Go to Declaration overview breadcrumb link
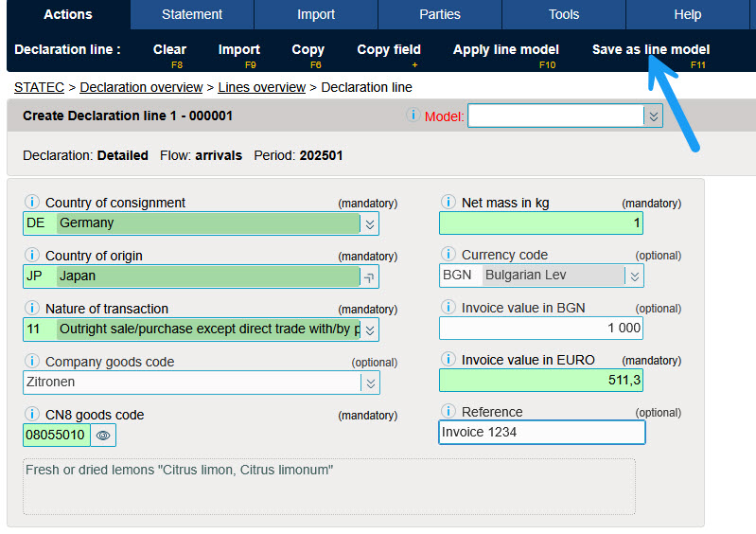This screenshot has height=534, width=756. 141,87
